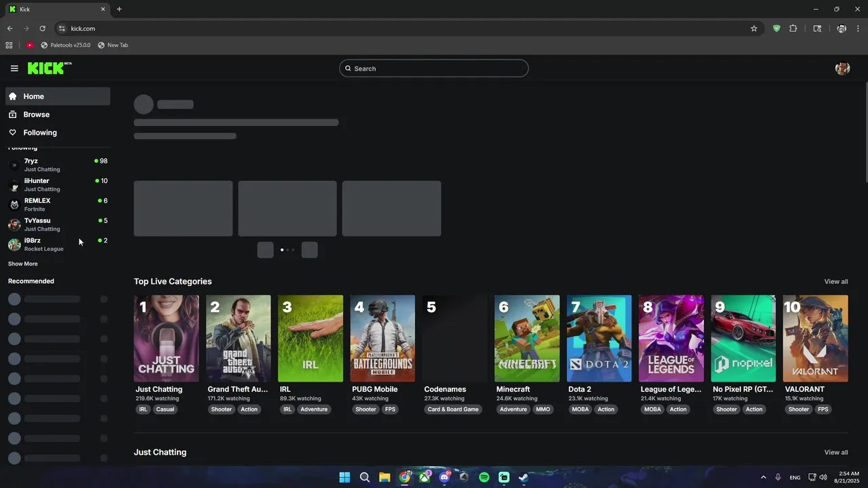This screenshot has width=868, height=488.
Task: Open Steam from the taskbar
Action: (x=524, y=477)
